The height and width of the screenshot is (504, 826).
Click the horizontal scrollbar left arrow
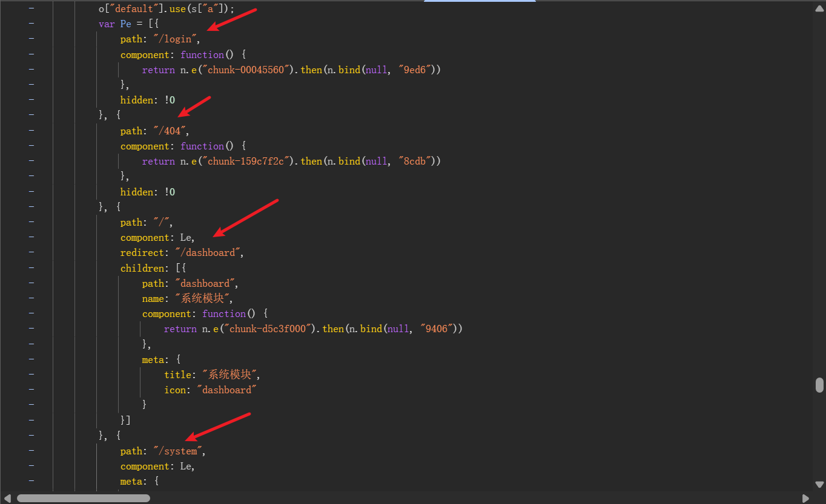[7, 498]
